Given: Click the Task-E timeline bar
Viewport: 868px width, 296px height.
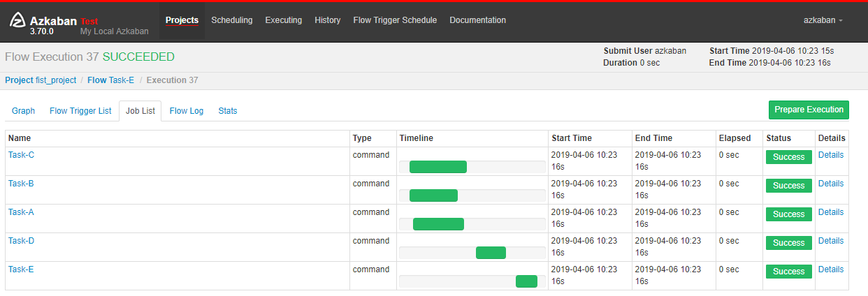Looking at the screenshot, I should (x=526, y=281).
